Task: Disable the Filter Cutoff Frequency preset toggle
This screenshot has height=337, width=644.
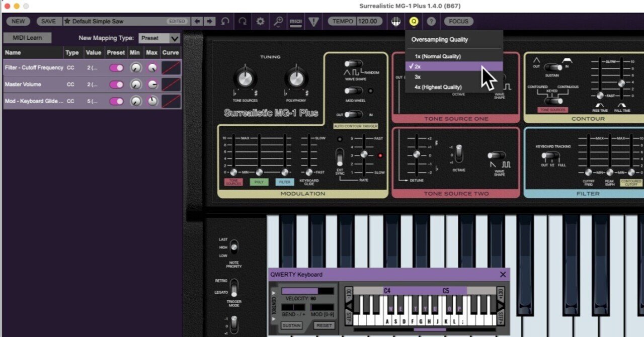Action: click(116, 67)
